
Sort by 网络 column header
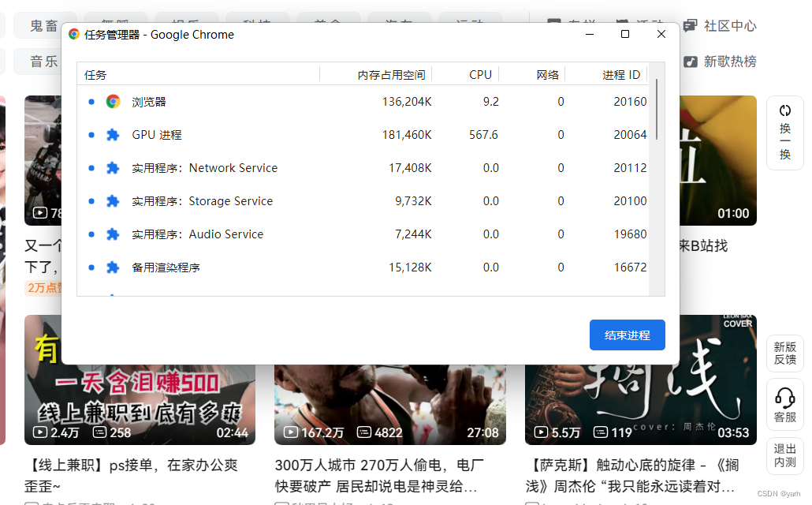tap(532, 75)
